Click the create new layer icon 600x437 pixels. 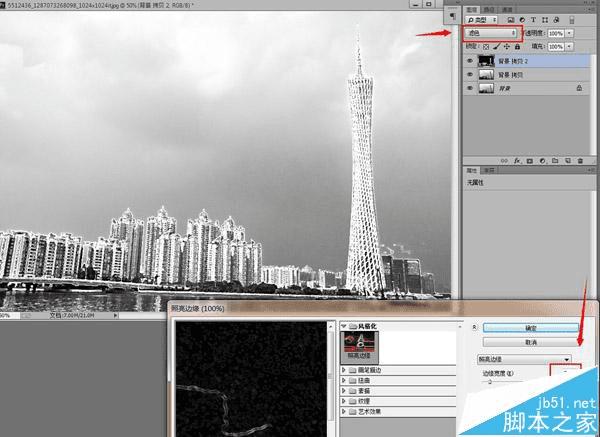pos(569,159)
